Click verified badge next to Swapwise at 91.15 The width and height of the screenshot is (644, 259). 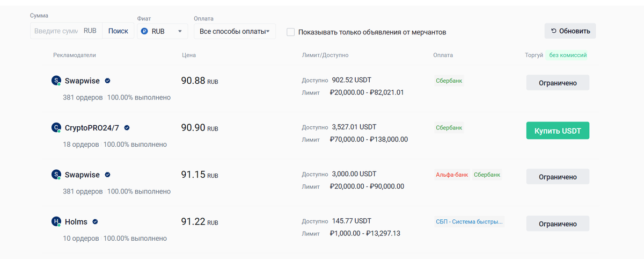(107, 175)
